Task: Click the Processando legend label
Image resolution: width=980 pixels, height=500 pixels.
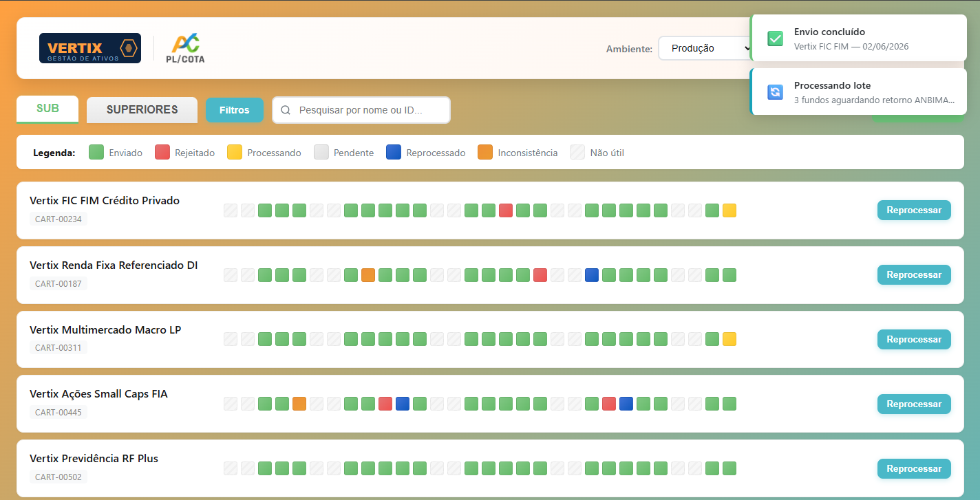Action: pyautogui.click(x=274, y=153)
